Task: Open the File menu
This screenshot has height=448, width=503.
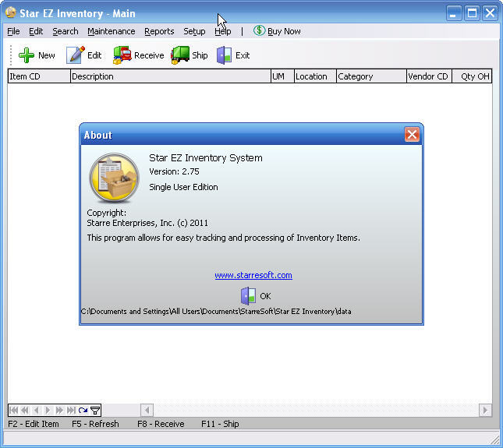Action: tap(13, 31)
